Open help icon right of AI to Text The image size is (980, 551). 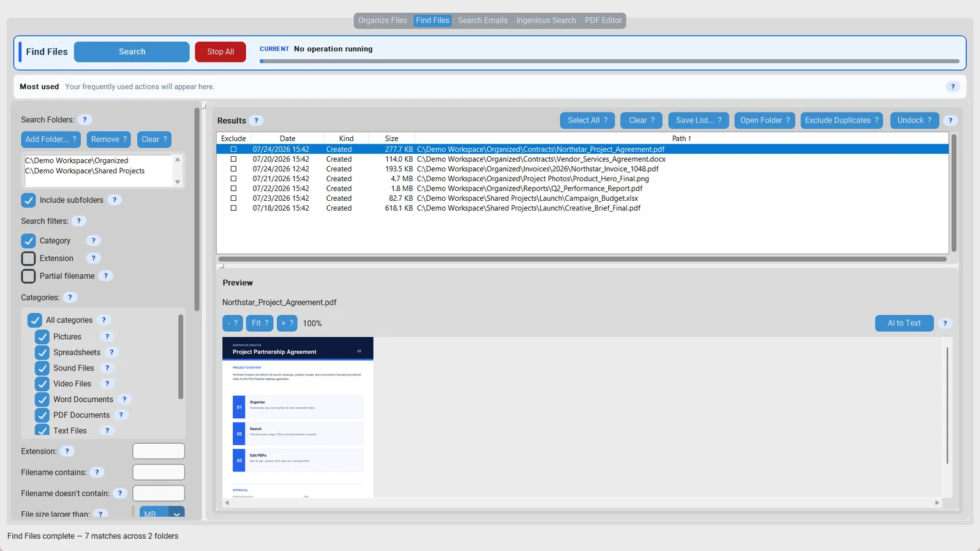(945, 323)
